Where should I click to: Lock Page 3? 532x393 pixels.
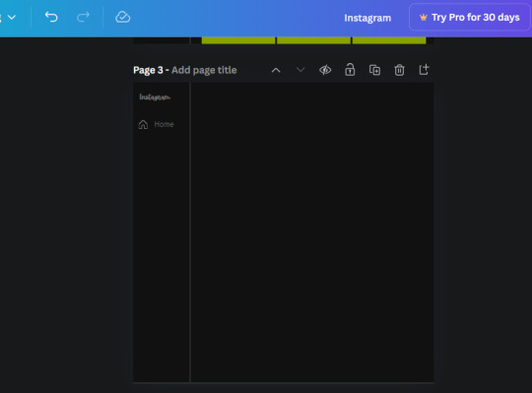(350, 70)
